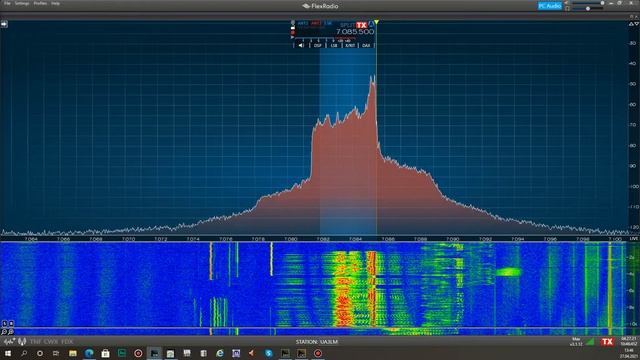Open Microsoft Edge from taskbar
The height and width of the screenshot is (360, 640).
(89, 353)
